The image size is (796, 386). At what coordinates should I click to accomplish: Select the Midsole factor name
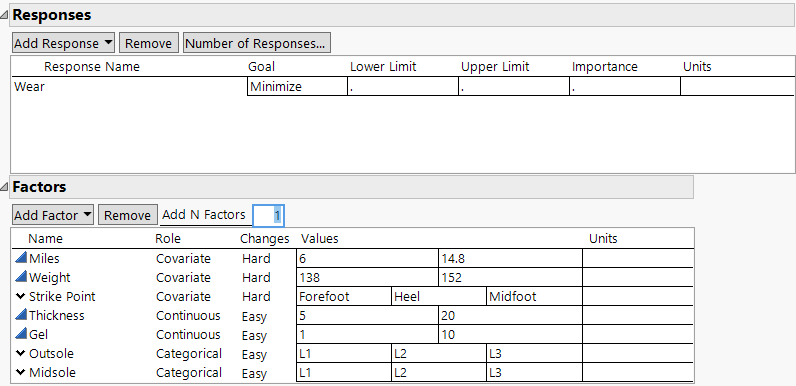[52, 372]
